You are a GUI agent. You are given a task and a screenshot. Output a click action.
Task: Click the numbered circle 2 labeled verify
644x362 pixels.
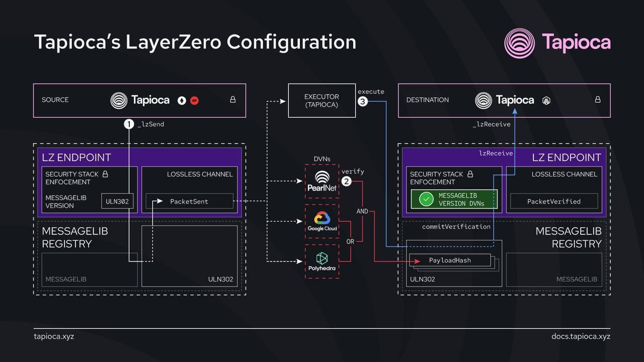point(346,182)
